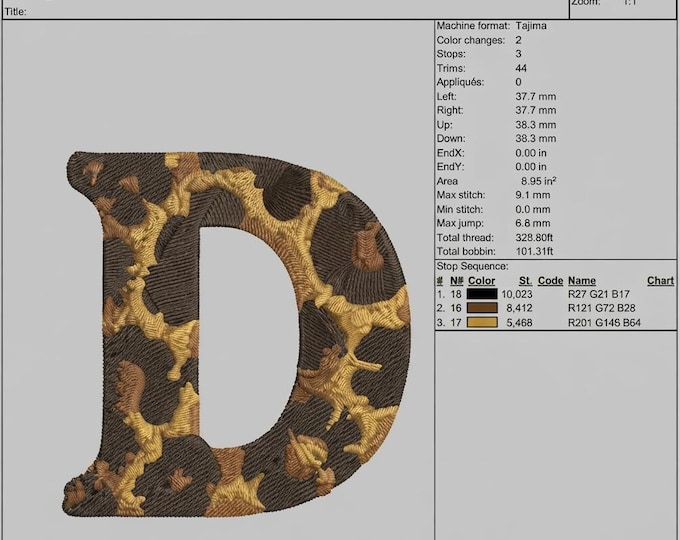This screenshot has height=540, width=680.
Task: Click needle number 18 in stop sequence
Action: click(x=455, y=294)
